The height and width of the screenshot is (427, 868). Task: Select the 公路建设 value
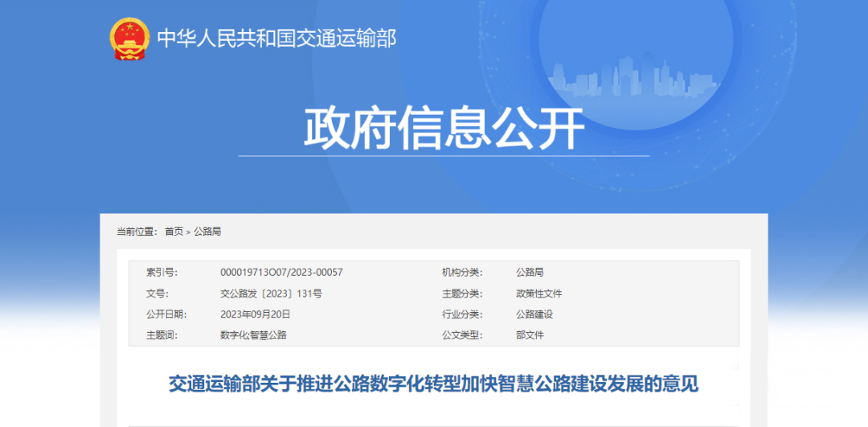coord(534,314)
